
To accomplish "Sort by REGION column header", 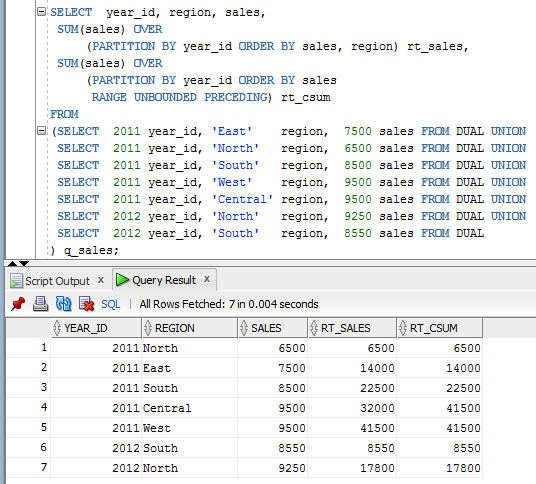I will [189, 328].
